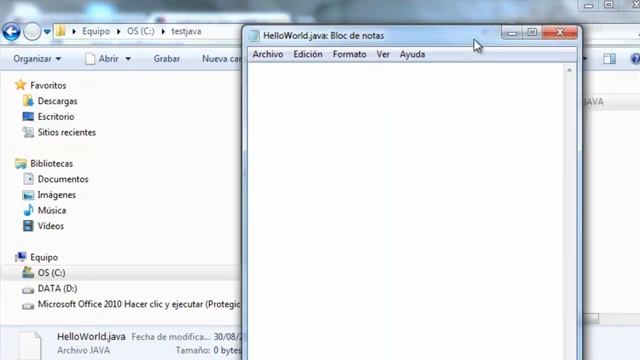Image resolution: width=640 pixels, height=360 pixels.
Task: Open Escritorio in the navigation pane
Action: (x=56, y=117)
